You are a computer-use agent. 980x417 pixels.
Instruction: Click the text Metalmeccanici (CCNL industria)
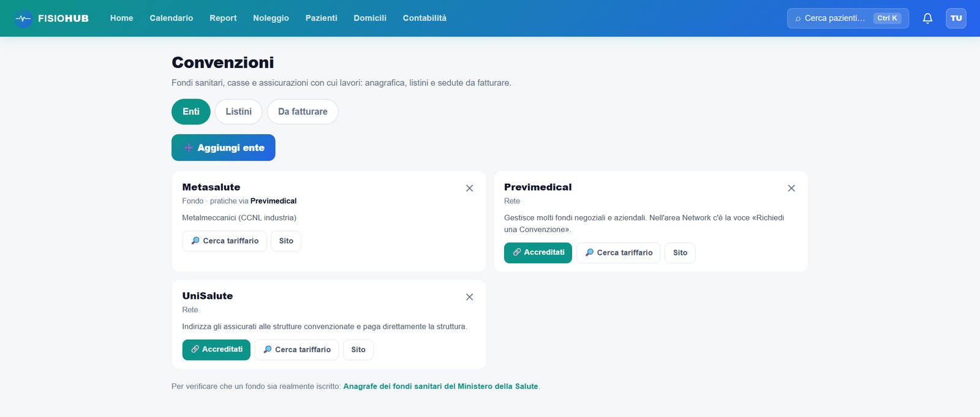tap(239, 218)
